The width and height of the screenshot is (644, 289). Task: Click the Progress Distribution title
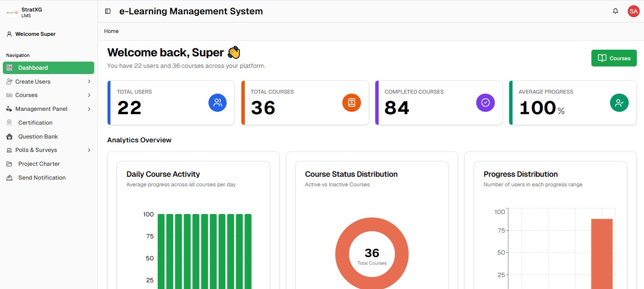[521, 174]
